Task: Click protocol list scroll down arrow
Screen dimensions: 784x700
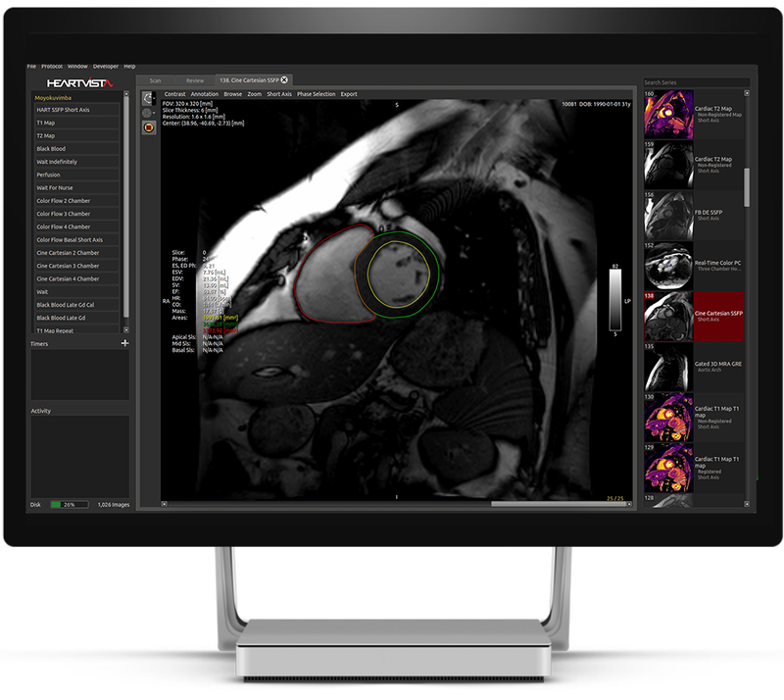Action: click(x=126, y=329)
